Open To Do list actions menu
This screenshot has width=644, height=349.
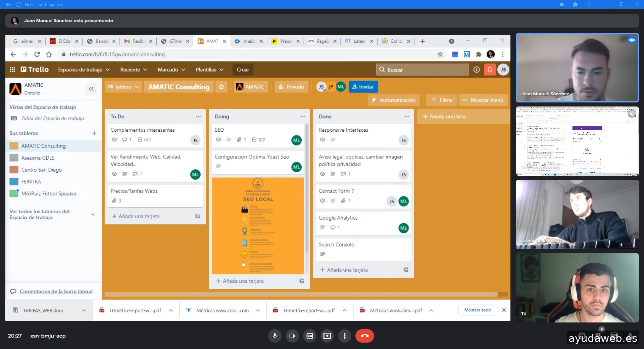coord(198,117)
